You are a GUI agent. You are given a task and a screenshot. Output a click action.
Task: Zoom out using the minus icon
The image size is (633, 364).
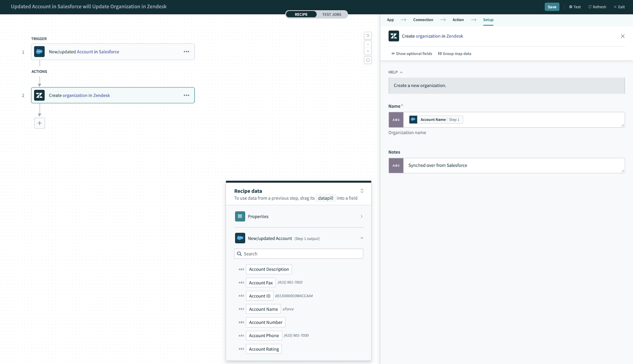[368, 51]
